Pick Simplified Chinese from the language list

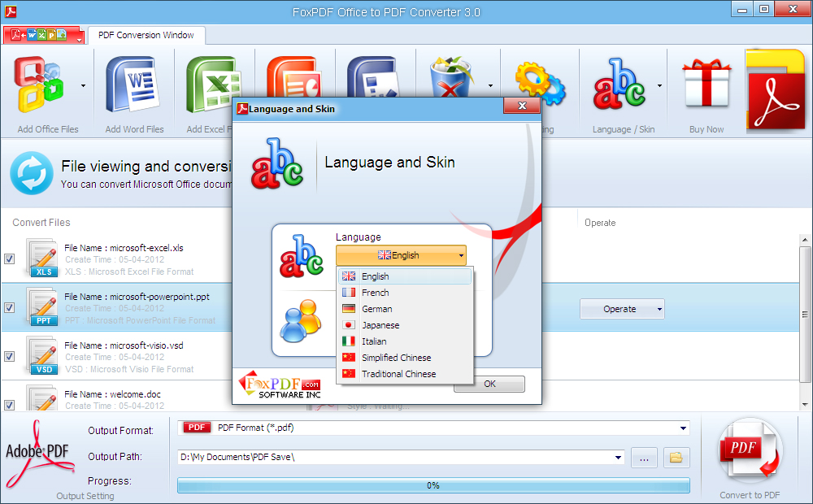405,357
